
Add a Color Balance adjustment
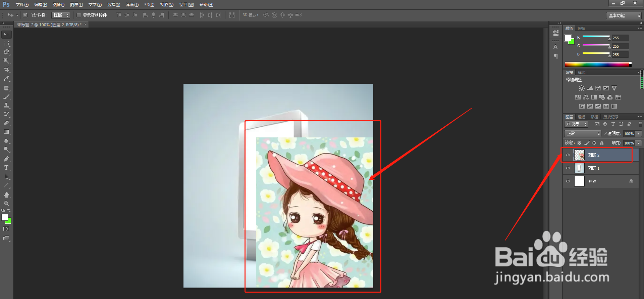[x=586, y=97]
